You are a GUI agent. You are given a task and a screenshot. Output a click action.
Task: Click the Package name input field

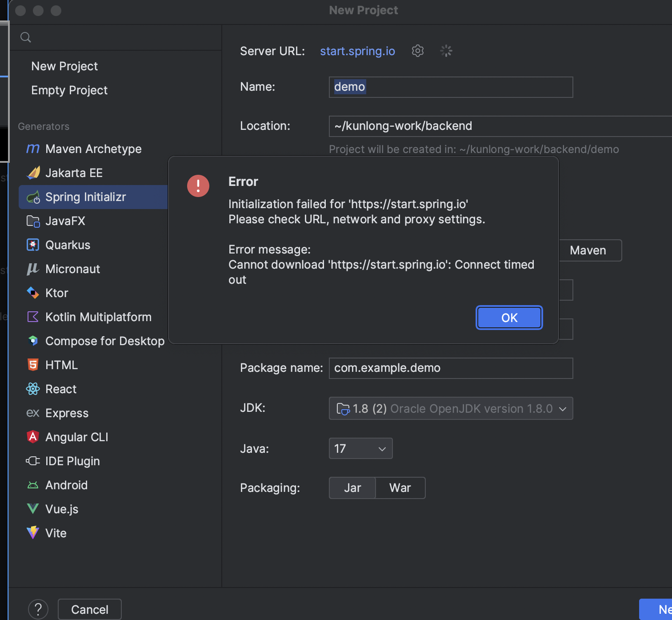coord(451,368)
